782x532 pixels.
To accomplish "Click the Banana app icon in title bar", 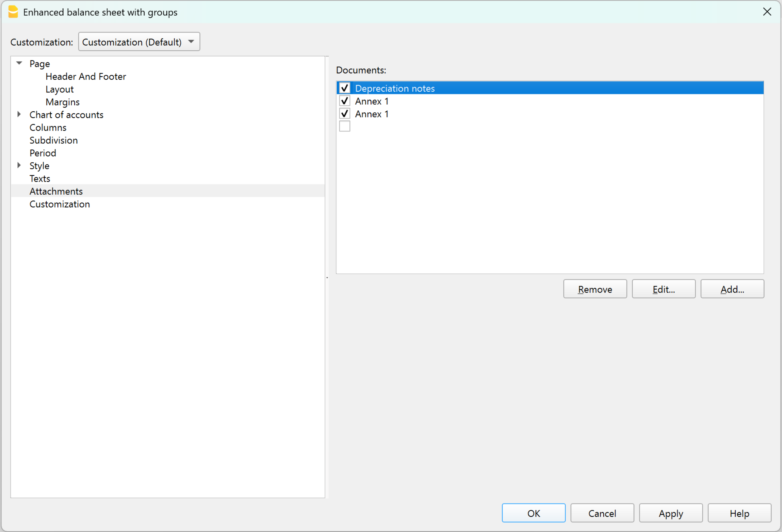I will pos(13,12).
